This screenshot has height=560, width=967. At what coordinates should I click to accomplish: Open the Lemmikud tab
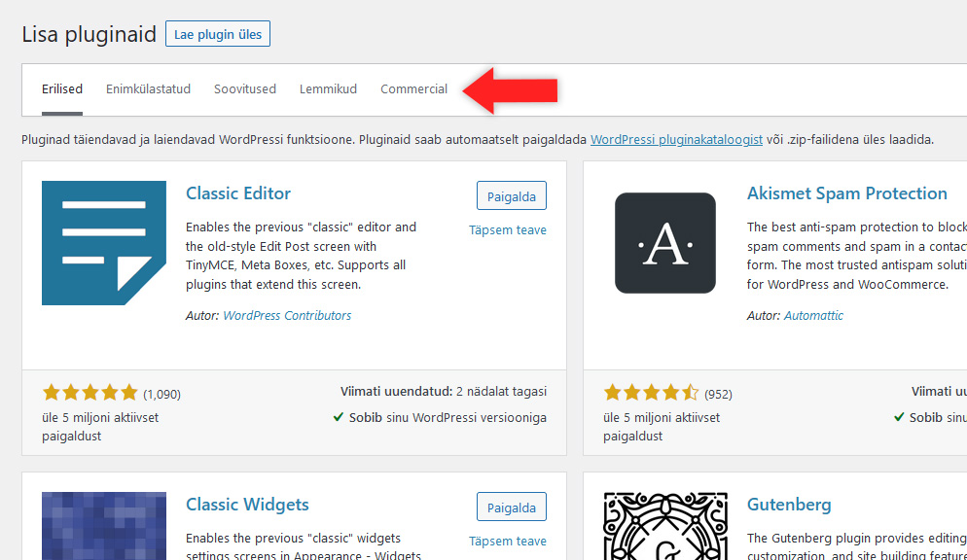328,89
